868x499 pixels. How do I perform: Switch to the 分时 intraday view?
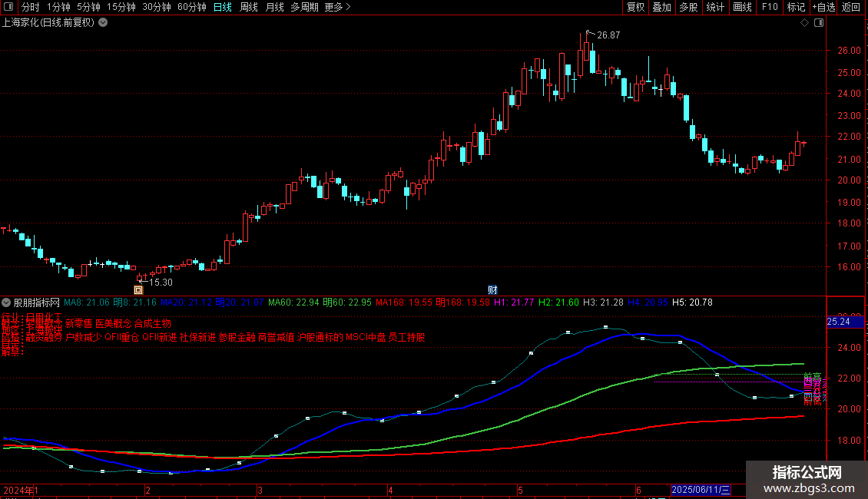pos(31,7)
